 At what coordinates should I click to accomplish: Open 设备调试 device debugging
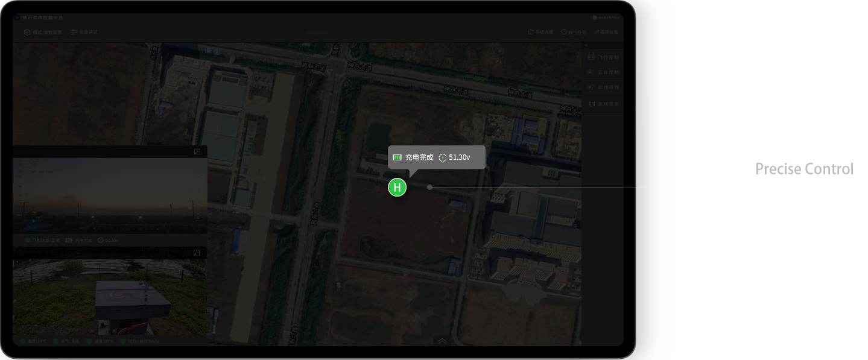(x=84, y=32)
